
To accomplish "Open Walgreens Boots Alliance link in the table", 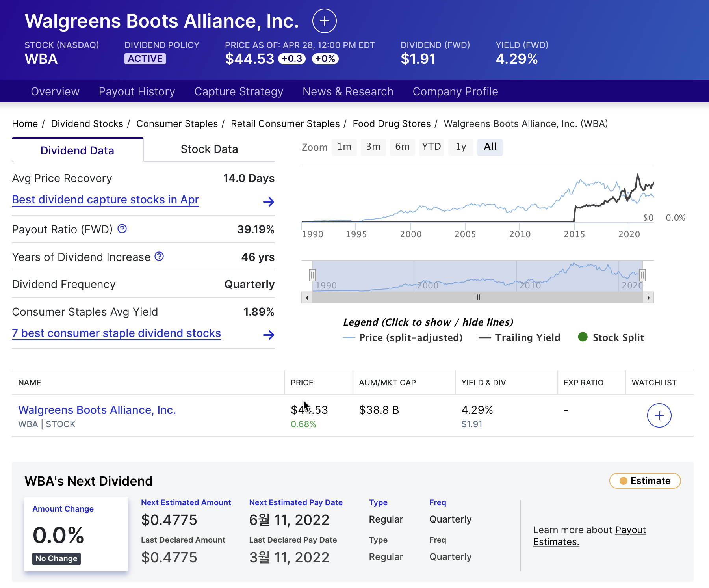I will coord(97,410).
